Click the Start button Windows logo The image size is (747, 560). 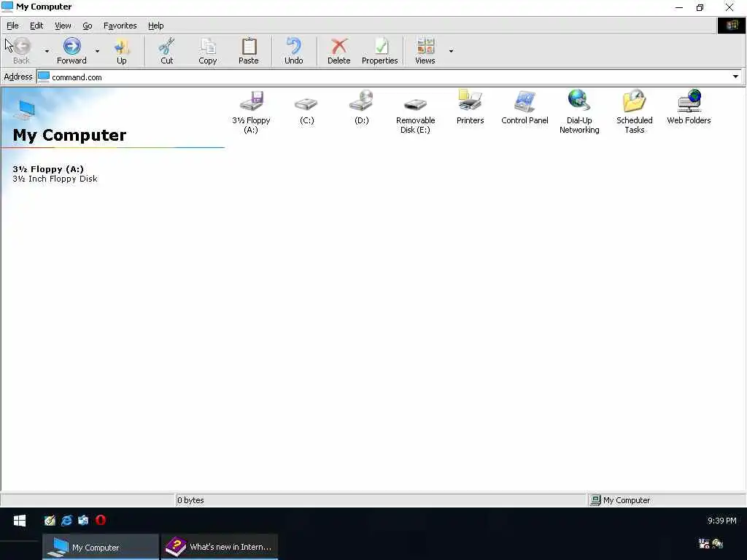(20, 521)
